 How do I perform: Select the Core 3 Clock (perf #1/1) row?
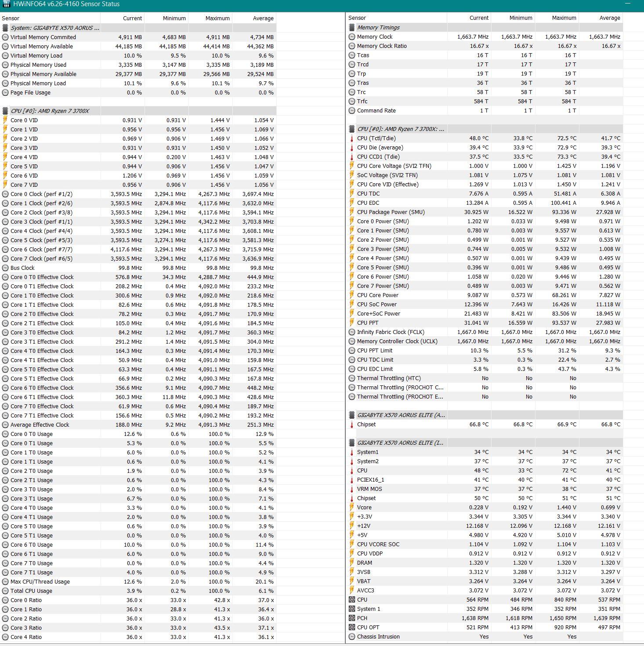(138, 221)
